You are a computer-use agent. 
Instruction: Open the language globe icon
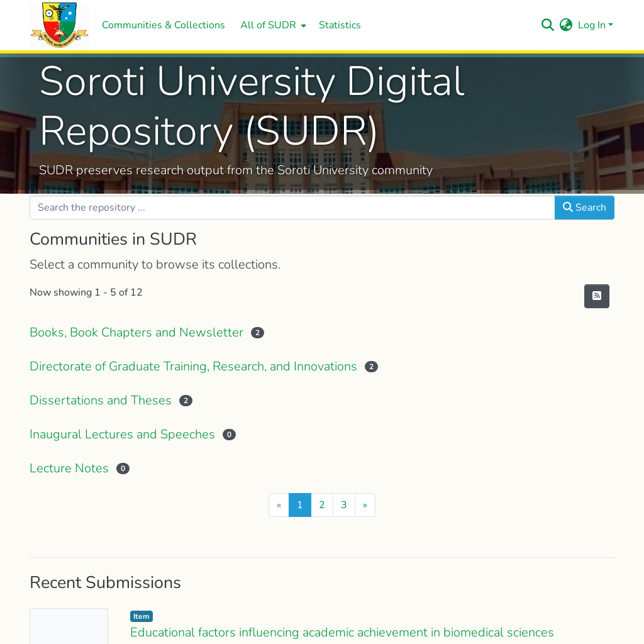click(x=566, y=25)
